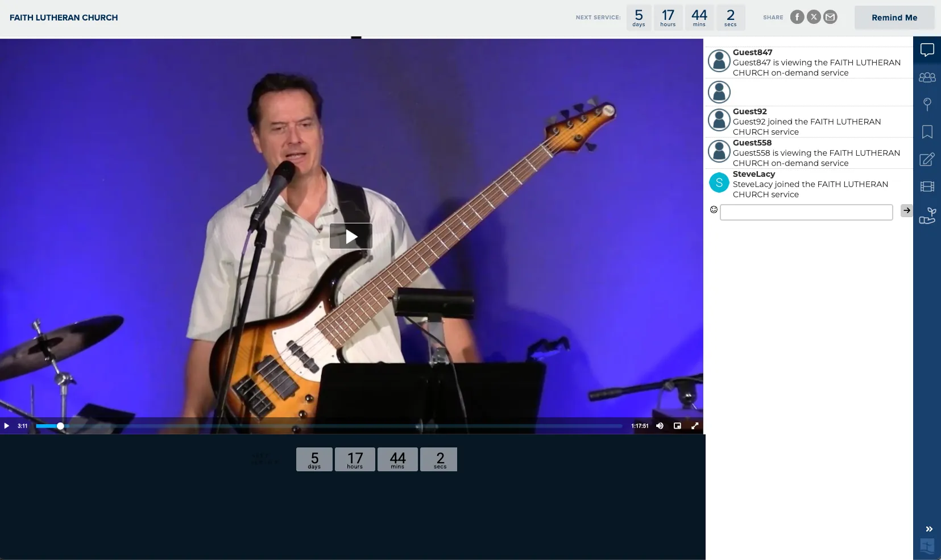
Task: Click the video progress slider handle
Action: click(60, 426)
